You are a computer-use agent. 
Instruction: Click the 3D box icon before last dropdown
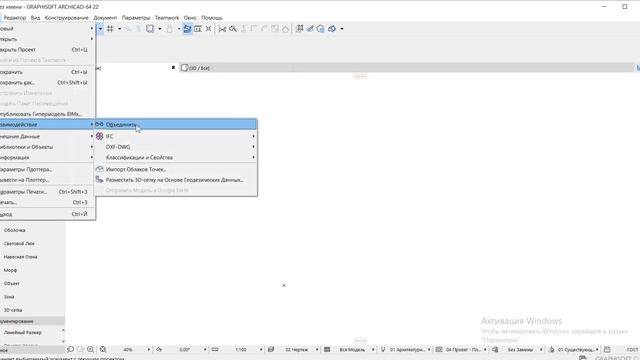pyautogui.click(x=332, y=29)
